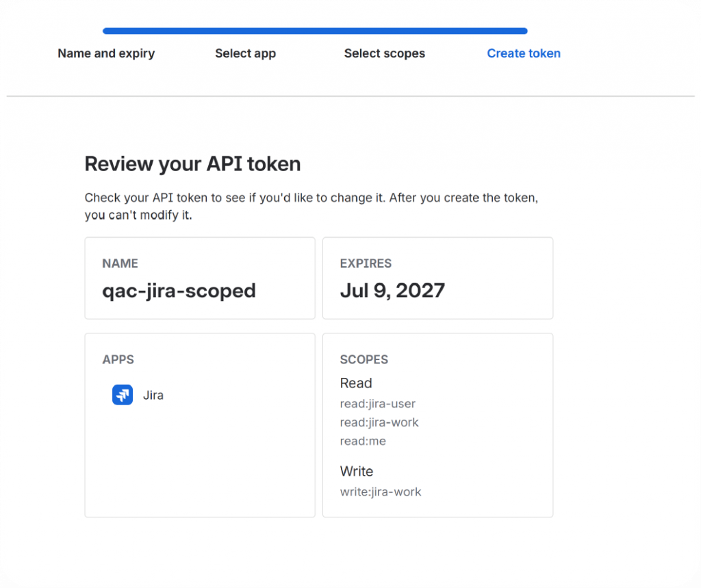Click expiry date Jul 9, 2027

point(392,291)
